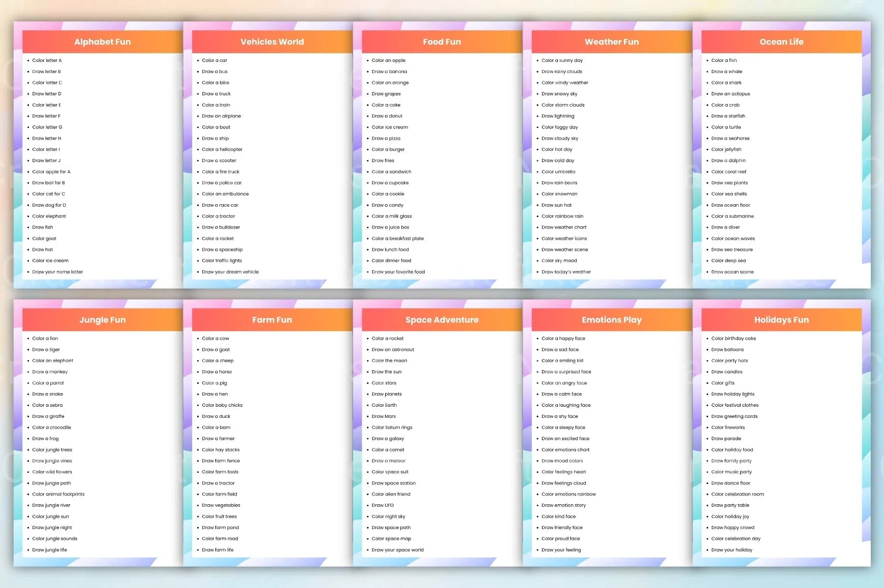Click 'Color coral reef' line
This screenshot has width=884, height=588.
click(x=729, y=172)
